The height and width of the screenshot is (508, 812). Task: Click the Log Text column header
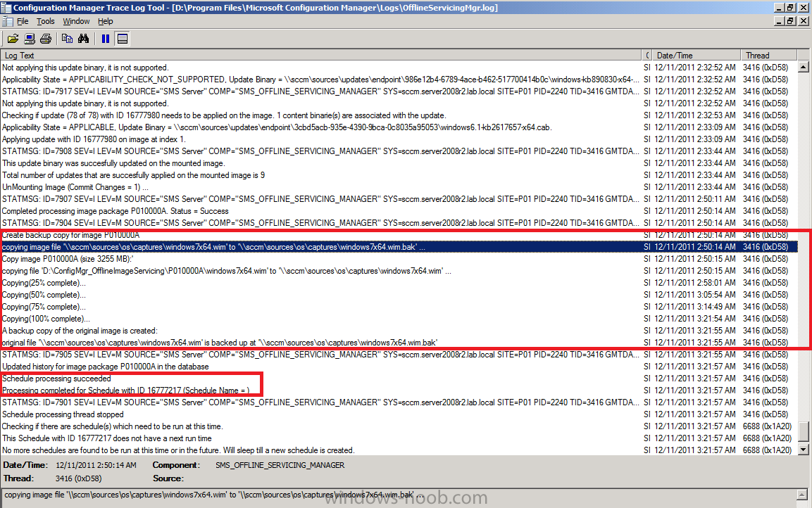(x=321, y=56)
